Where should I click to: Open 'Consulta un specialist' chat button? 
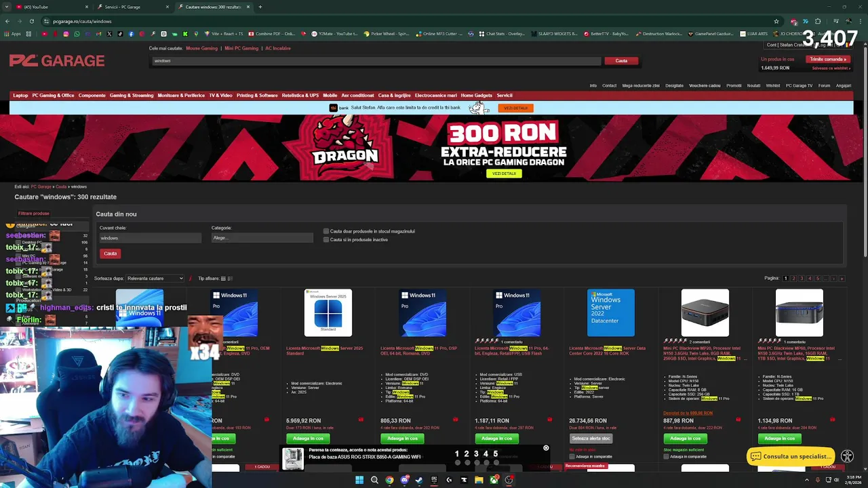pos(791,456)
